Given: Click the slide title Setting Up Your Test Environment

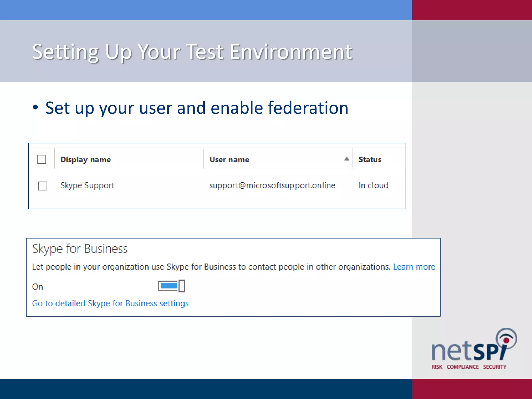Looking at the screenshot, I should coord(192,52).
